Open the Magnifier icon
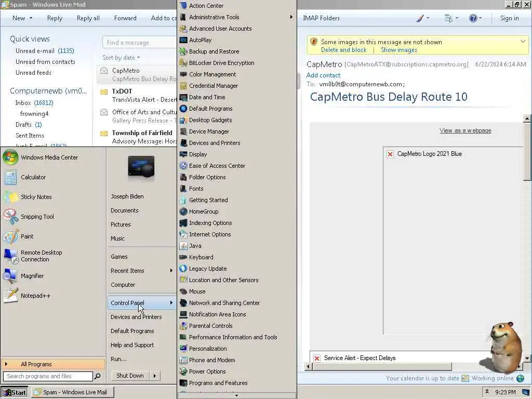The width and height of the screenshot is (532, 399). click(10, 276)
